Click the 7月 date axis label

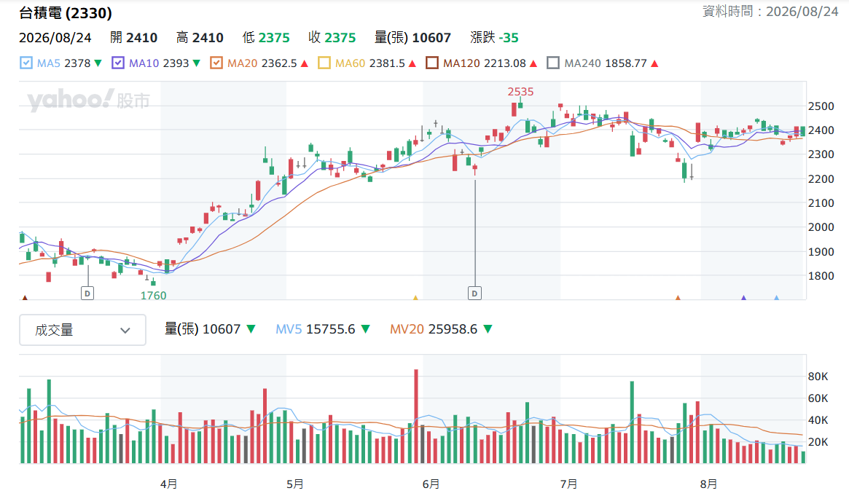[568, 484]
